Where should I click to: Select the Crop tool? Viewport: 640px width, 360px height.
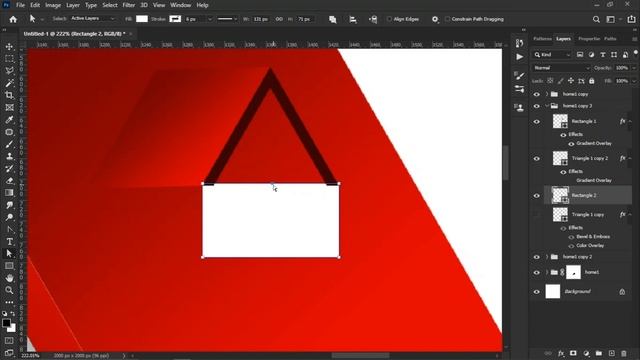pyautogui.click(x=9, y=96)
